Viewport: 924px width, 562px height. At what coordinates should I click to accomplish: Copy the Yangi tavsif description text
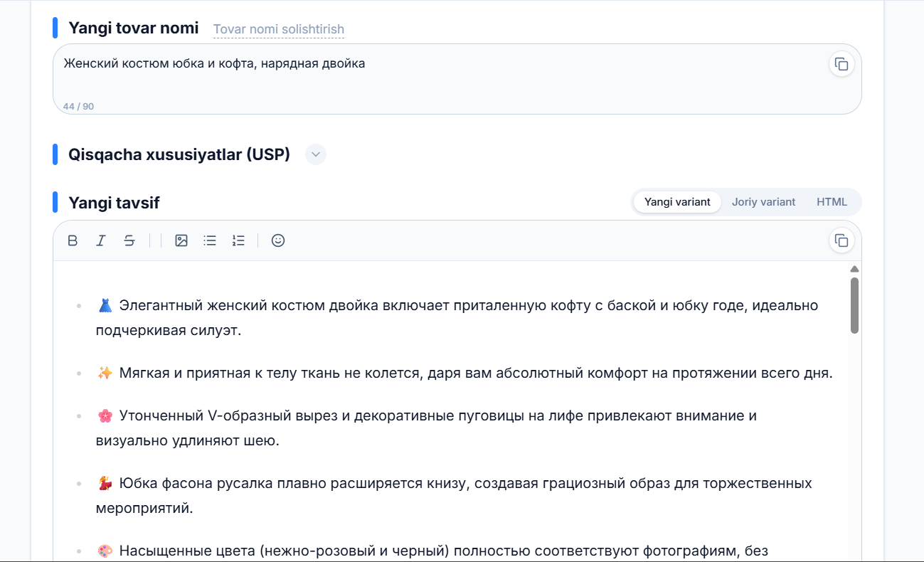click(x=841, y=240)
